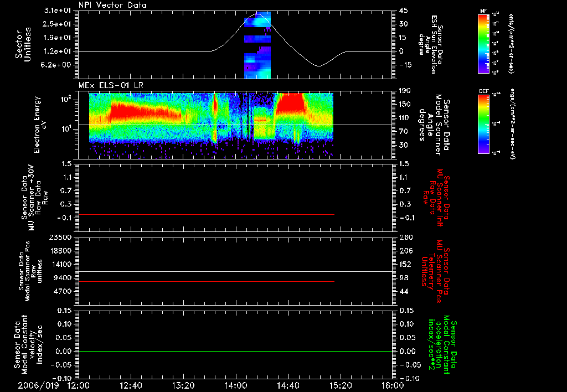Click the 70 scanner angle tick label
Screen dimensions: 567x392
[x=404, y=132]
